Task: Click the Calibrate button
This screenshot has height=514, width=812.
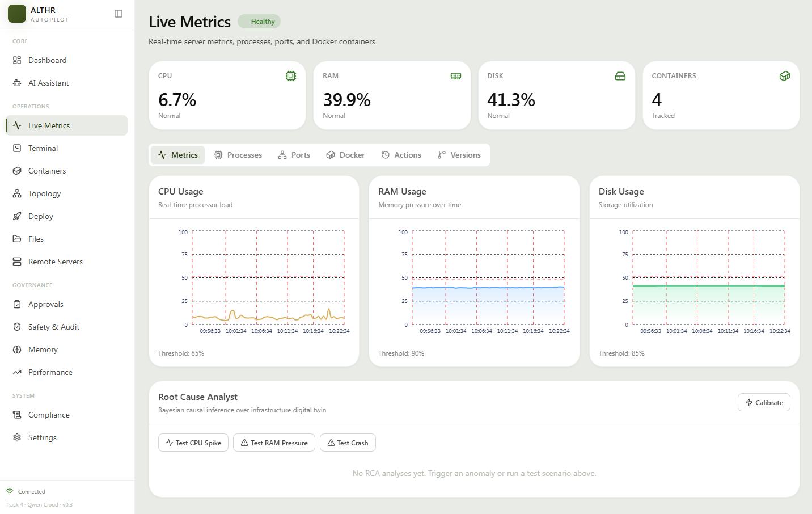Action: [764, 402]
